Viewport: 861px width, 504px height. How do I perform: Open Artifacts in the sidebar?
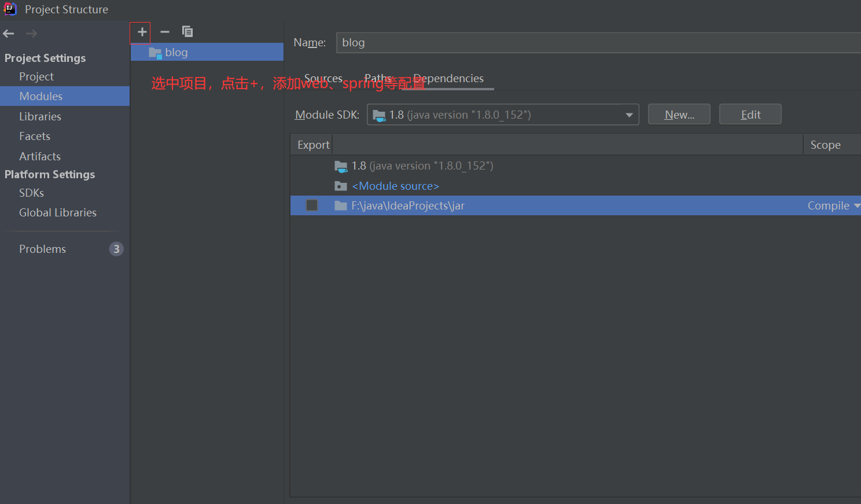pos(39,156)
